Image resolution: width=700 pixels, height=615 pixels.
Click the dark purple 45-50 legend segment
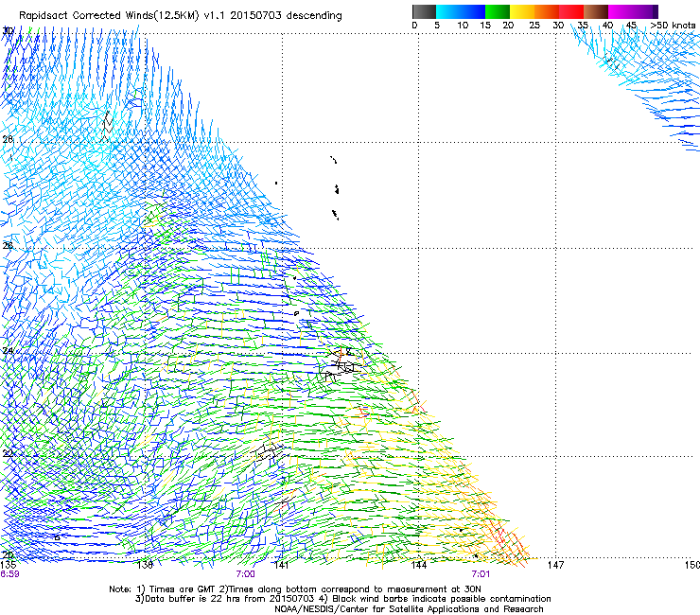point(645,11)
